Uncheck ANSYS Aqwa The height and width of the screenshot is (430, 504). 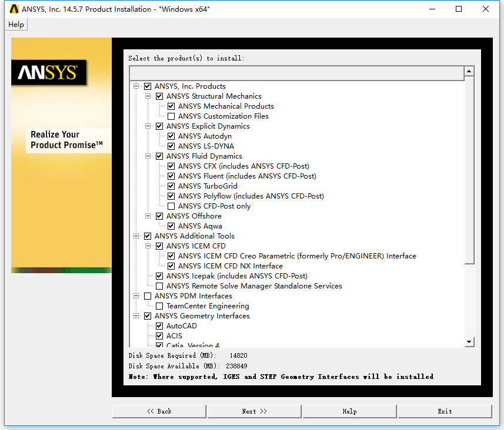pyautogui.click(x=171, y=226)
